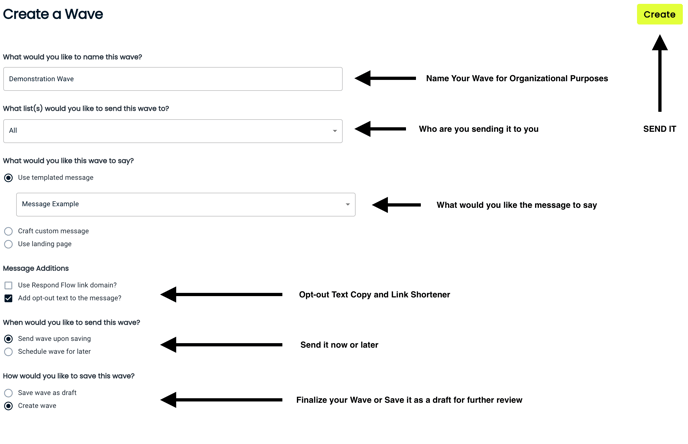
Task: Select the Create wave radio button
Action: 9,406
